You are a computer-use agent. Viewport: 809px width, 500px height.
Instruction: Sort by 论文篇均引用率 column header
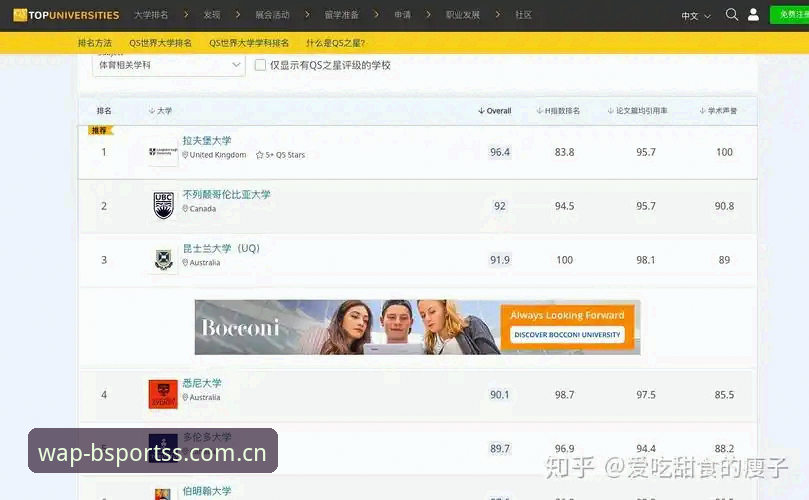(x=638, y=111)
